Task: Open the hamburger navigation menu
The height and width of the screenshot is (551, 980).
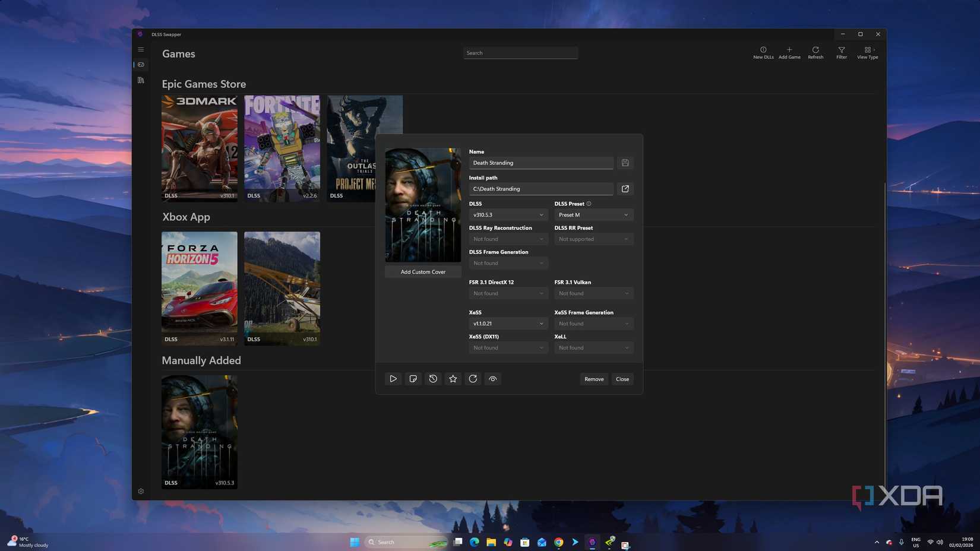Action: tap(141, 49)
